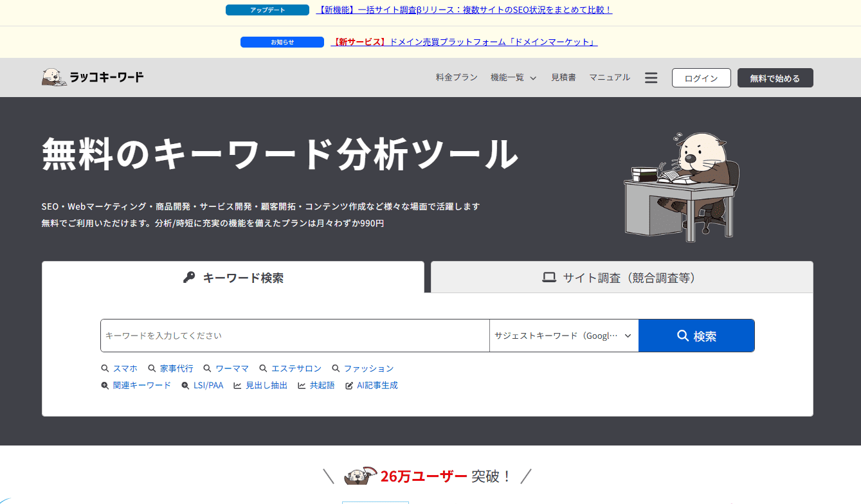Click the ラッコキーワード otter logo
This screenshot has width=861, height=504.
point(93,77)
